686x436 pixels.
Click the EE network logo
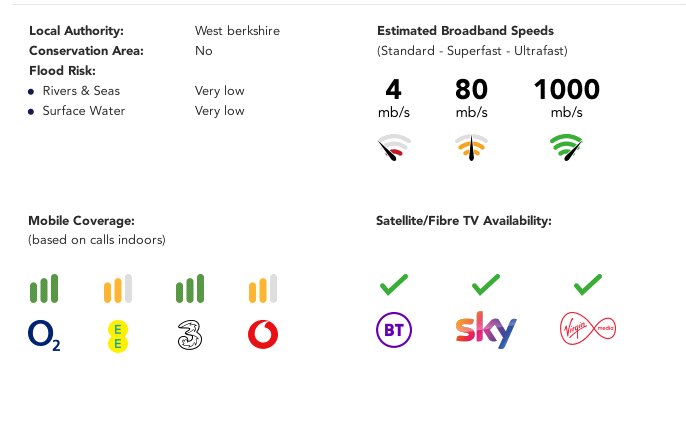[118, 336]
